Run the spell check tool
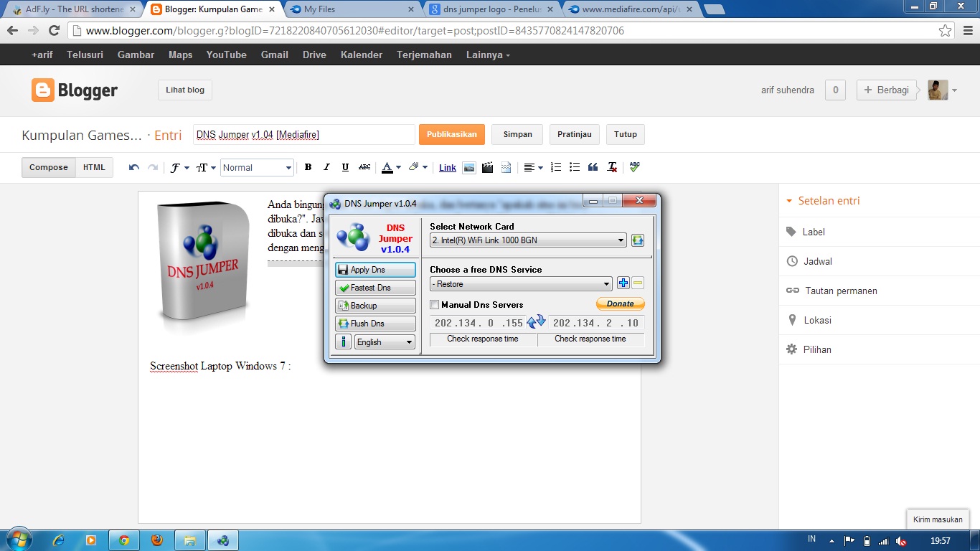Image resolution: width=980 pixels, height=551 pixels. (635, 166)
